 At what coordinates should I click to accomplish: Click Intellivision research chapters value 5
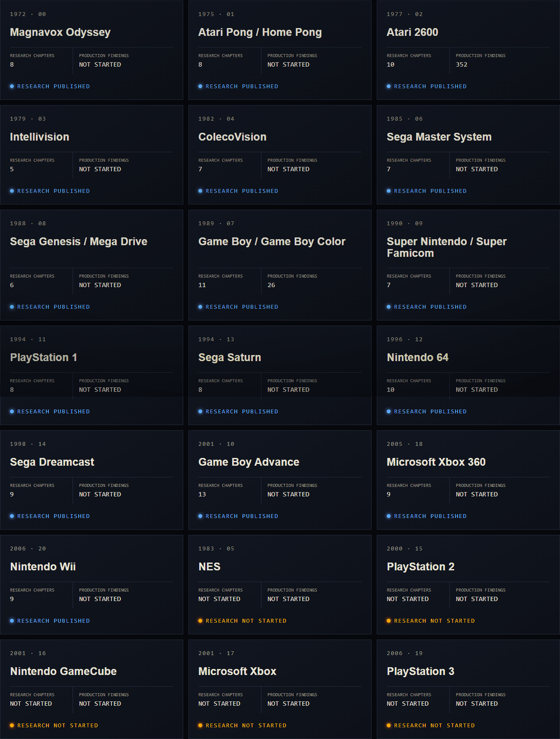click(12, 169)
